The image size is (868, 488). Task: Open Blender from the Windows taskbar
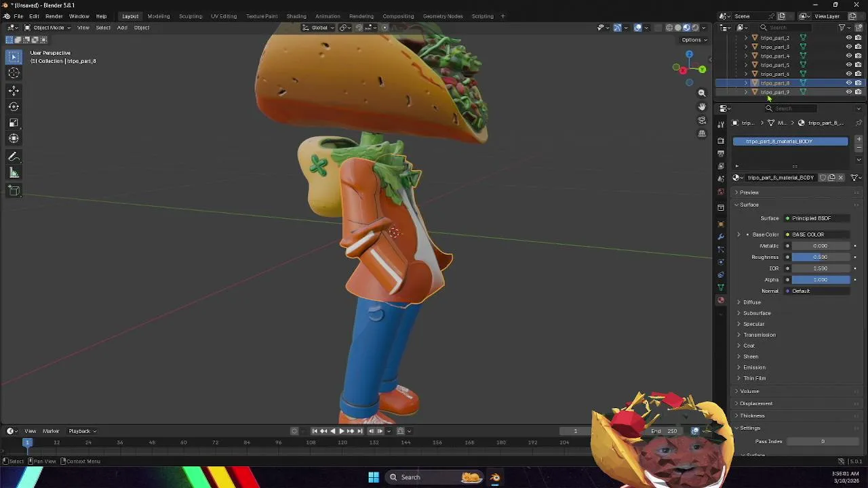[x=495, y=477]
